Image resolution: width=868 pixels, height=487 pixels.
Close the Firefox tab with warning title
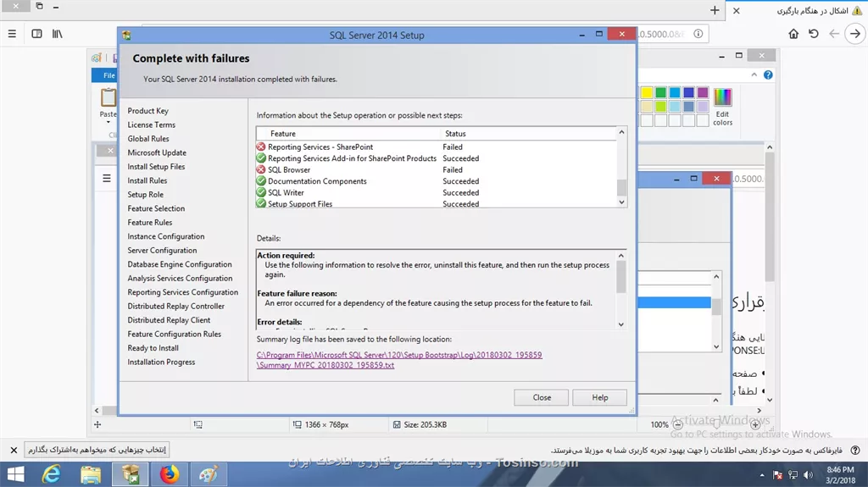(x=737, y=10)
